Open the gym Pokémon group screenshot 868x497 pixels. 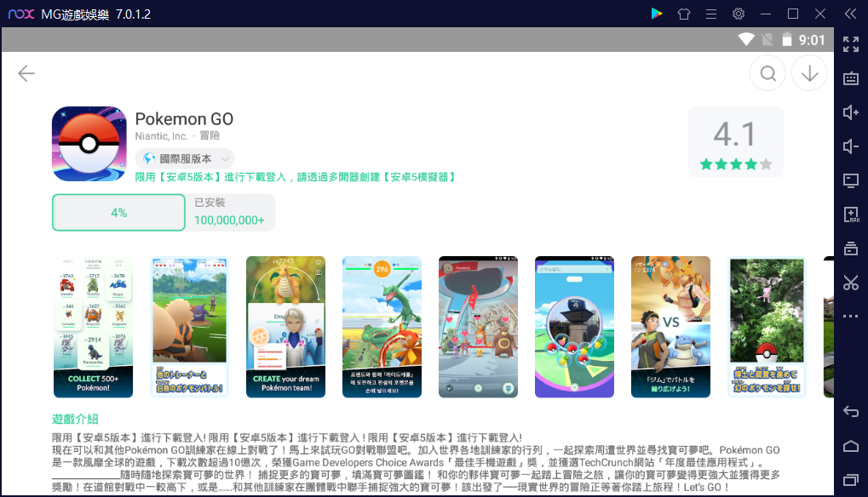(478, 327)
